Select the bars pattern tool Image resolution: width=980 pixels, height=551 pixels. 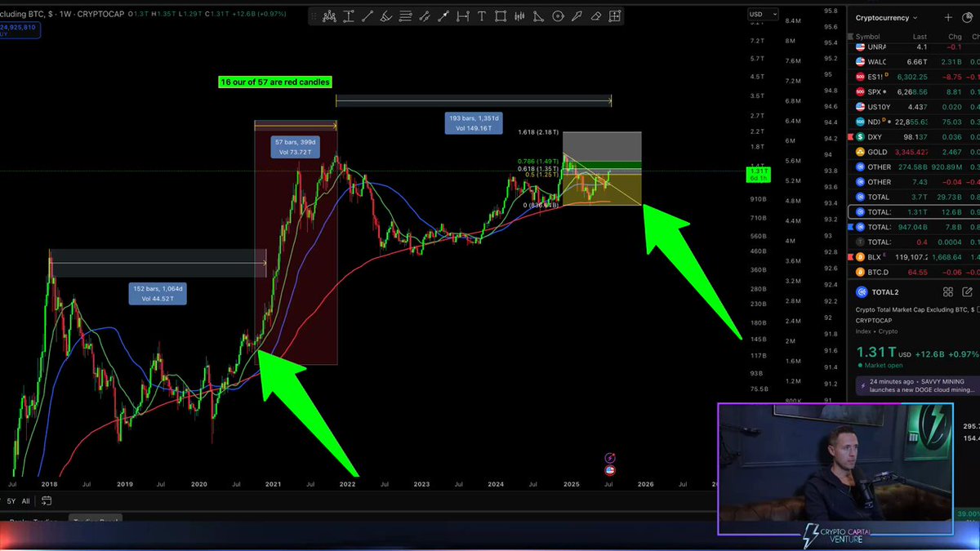click(x=519, y=16)
